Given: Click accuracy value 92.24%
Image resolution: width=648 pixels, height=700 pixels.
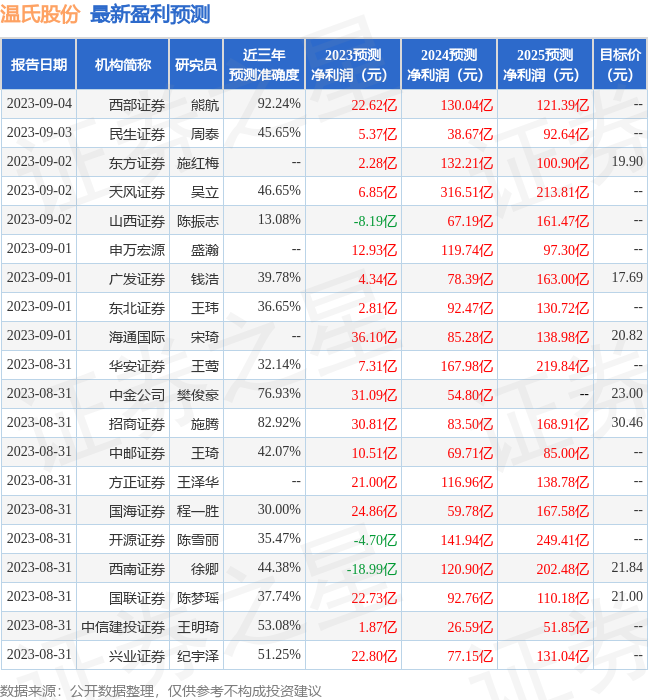Looking at the screenshot, I should pos(279,104).
